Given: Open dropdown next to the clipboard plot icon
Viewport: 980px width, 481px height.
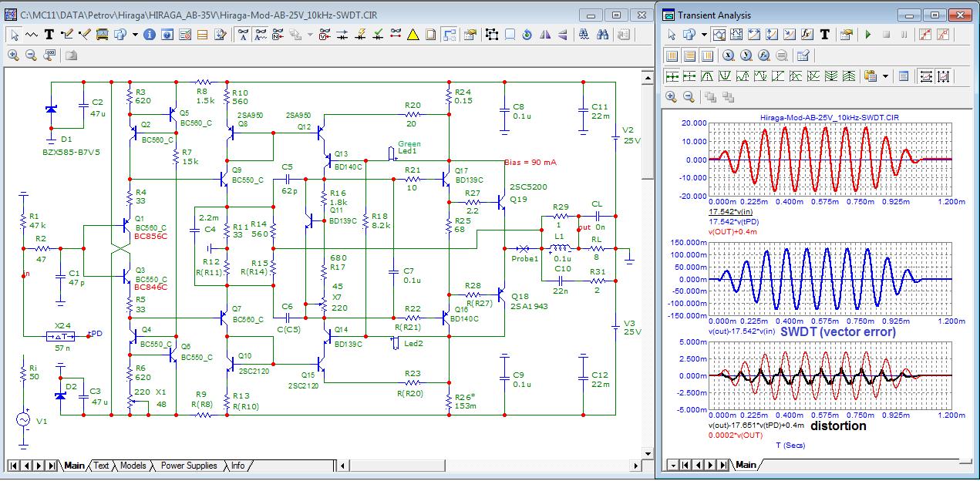Looking at the screenshot, I should click(885, 76).
